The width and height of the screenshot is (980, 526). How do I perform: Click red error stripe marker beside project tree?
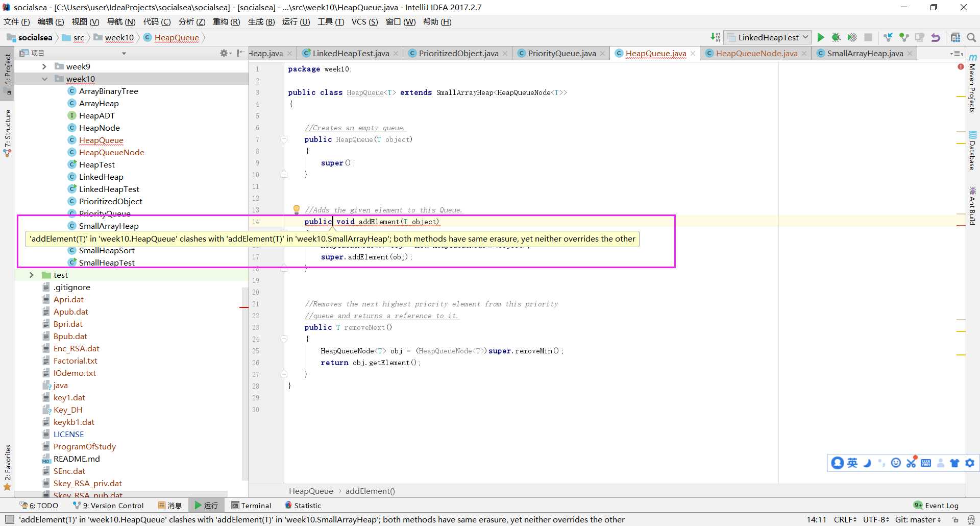(x=244, y=307)
